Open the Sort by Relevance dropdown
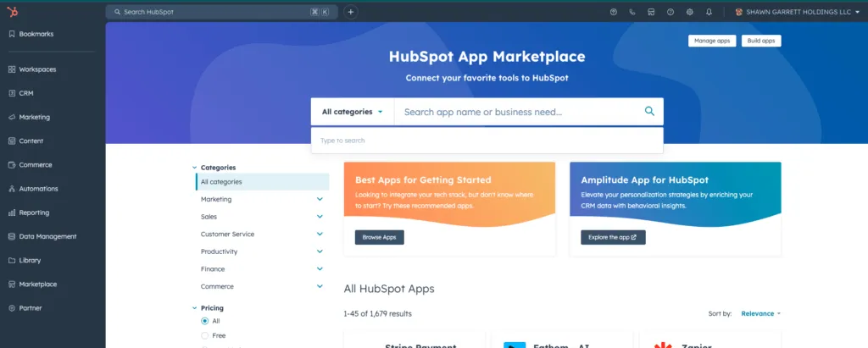 point(760,313)
